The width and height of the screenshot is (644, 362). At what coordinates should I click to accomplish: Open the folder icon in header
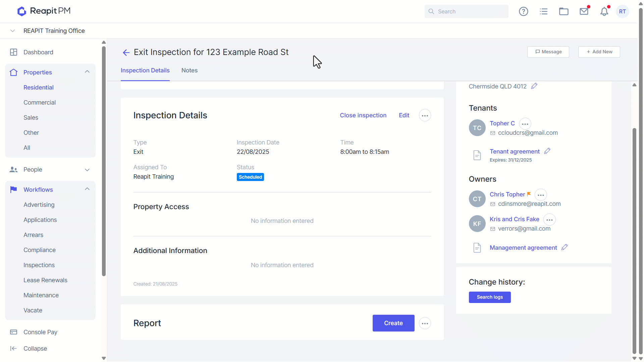[x=563, y=11]
